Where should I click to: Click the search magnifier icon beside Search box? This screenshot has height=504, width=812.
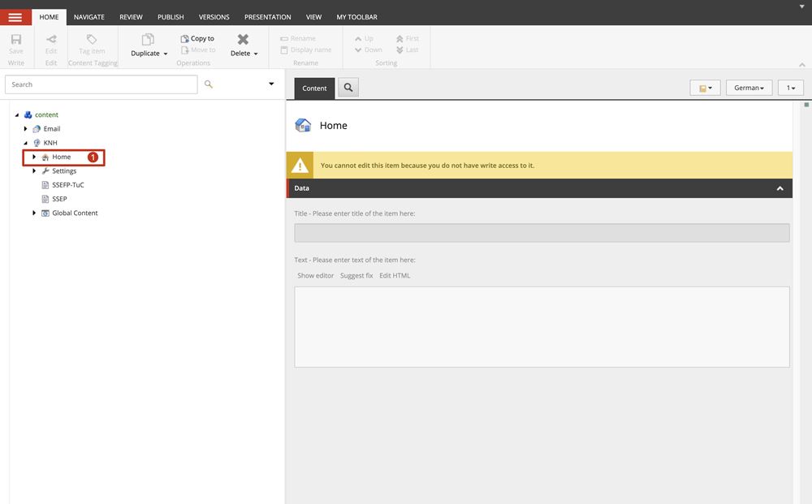coord(209,84)
